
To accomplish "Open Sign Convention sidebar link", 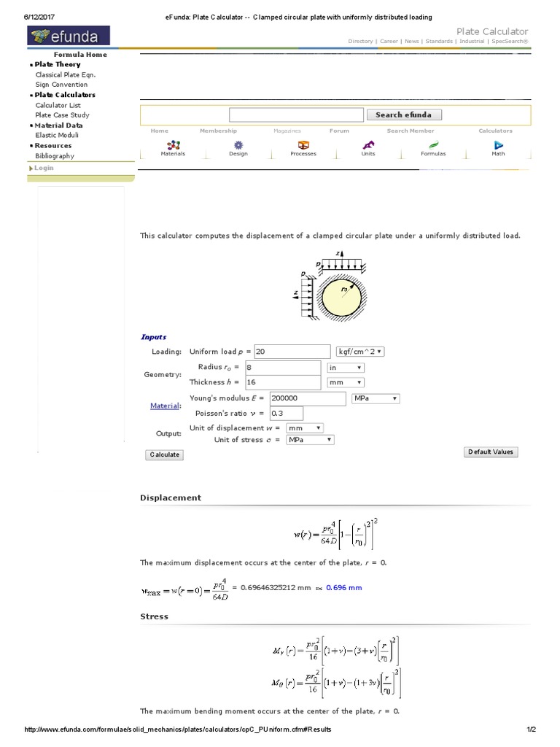I will [61, 85].
